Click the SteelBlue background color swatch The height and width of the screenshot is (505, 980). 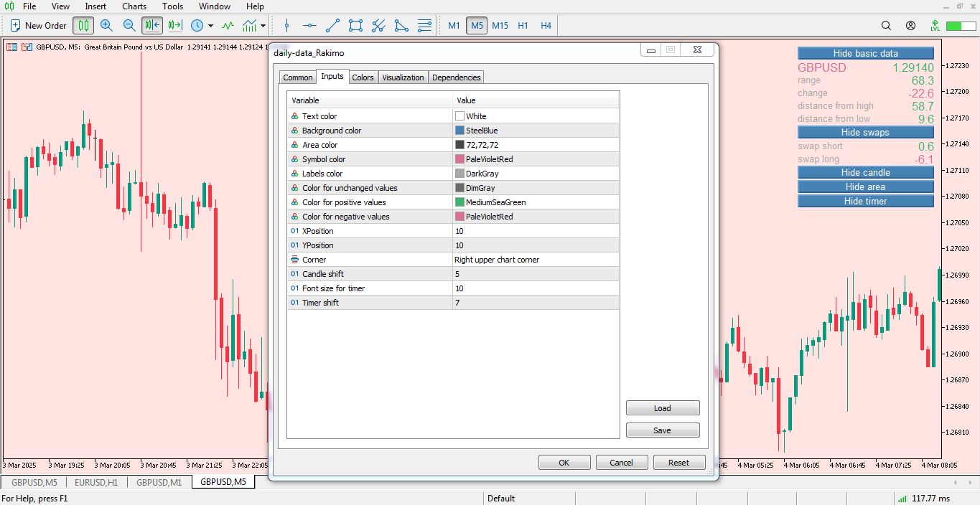[x=460, y=130]
